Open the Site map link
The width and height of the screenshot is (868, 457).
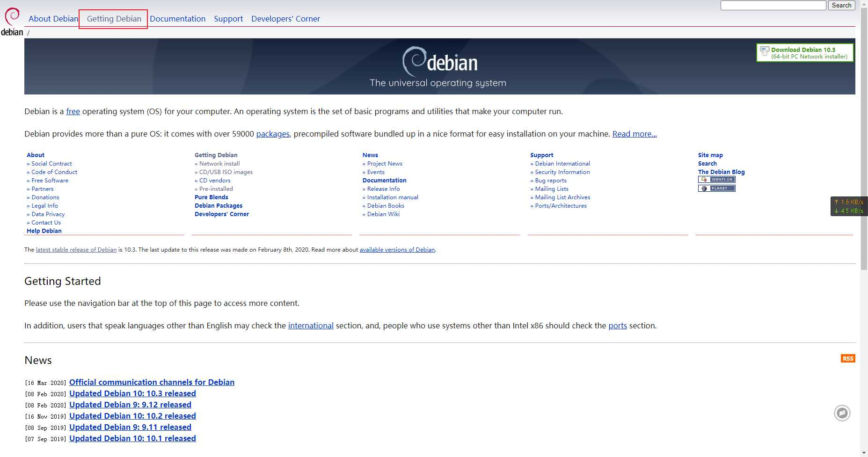pyautogui.click(x=710, y=155)
